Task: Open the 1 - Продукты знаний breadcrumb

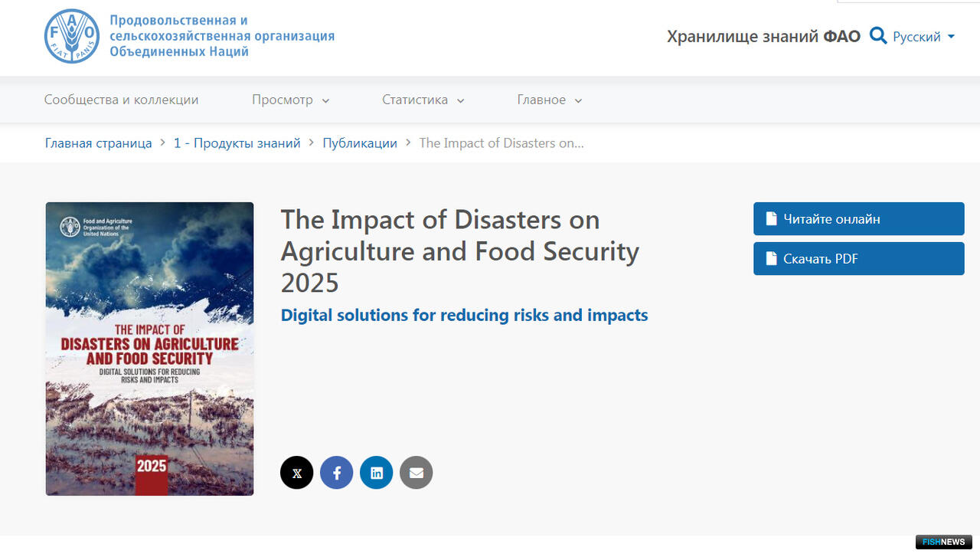Action: click(237, 143)
